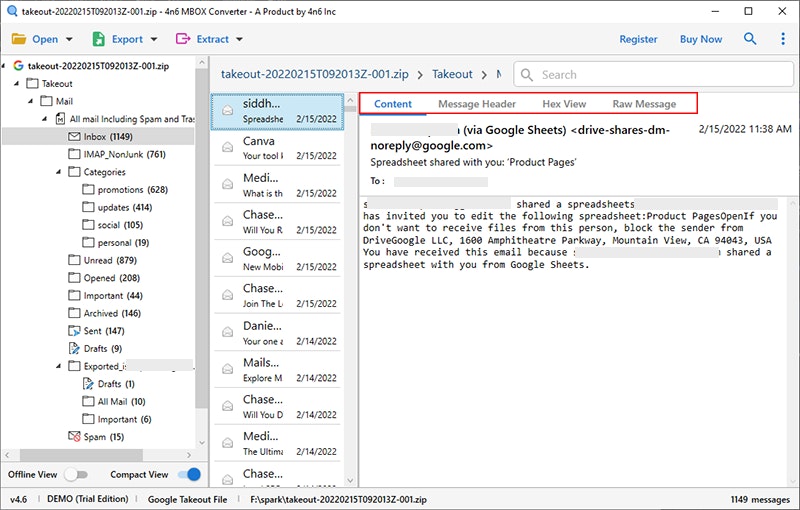This screenshot has width=800, height=510.
Task: Open the Medi... 'The Ultima' message
Action: 277,443
